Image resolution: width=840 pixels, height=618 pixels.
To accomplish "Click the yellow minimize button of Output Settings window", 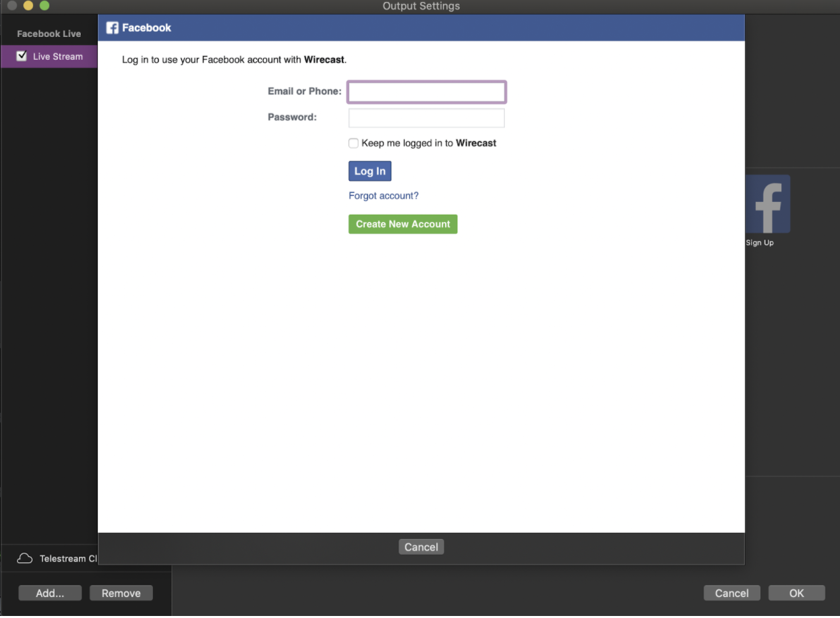I will pyautogui.click(x=28, y=5).
